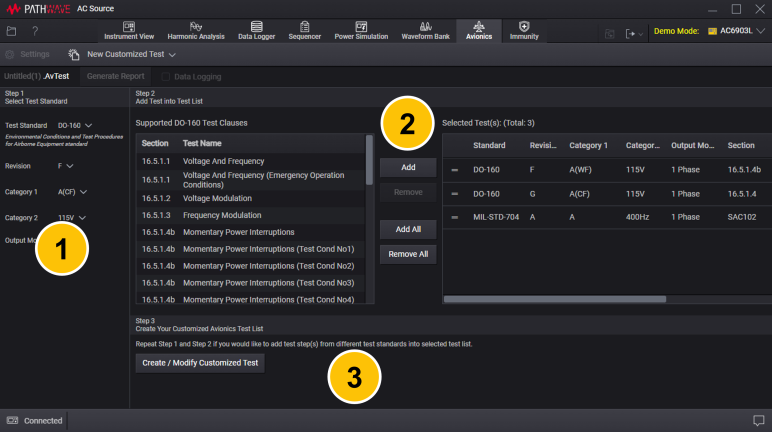Screen dimensions: 772x432
Task: Open the Sequencer tool
Action: click(x=305, y=31)
